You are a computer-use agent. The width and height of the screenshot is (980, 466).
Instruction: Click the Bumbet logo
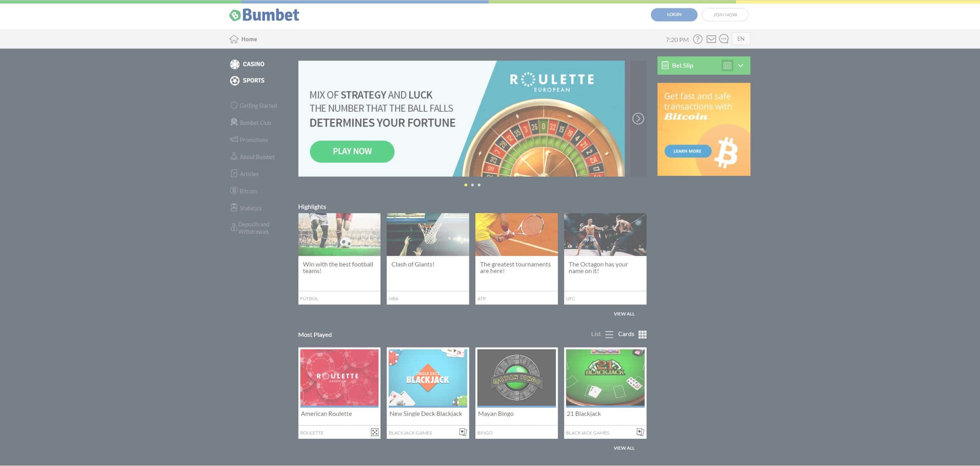pos(264,15)
